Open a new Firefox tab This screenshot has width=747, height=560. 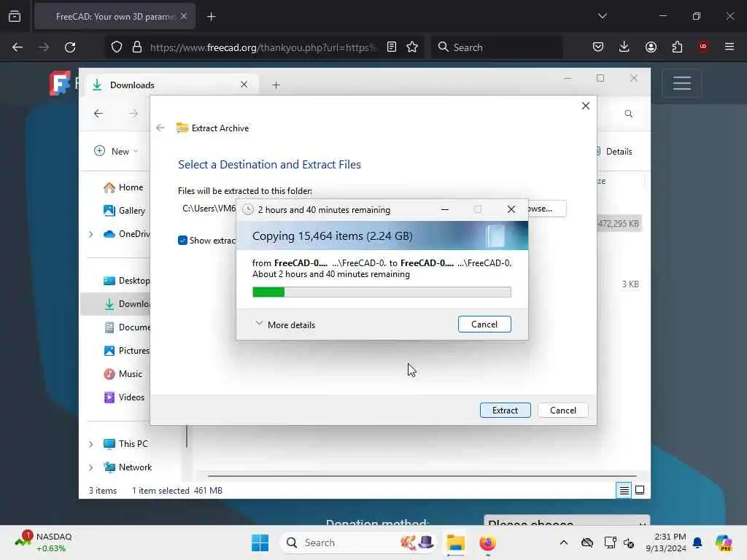(212, 17)
